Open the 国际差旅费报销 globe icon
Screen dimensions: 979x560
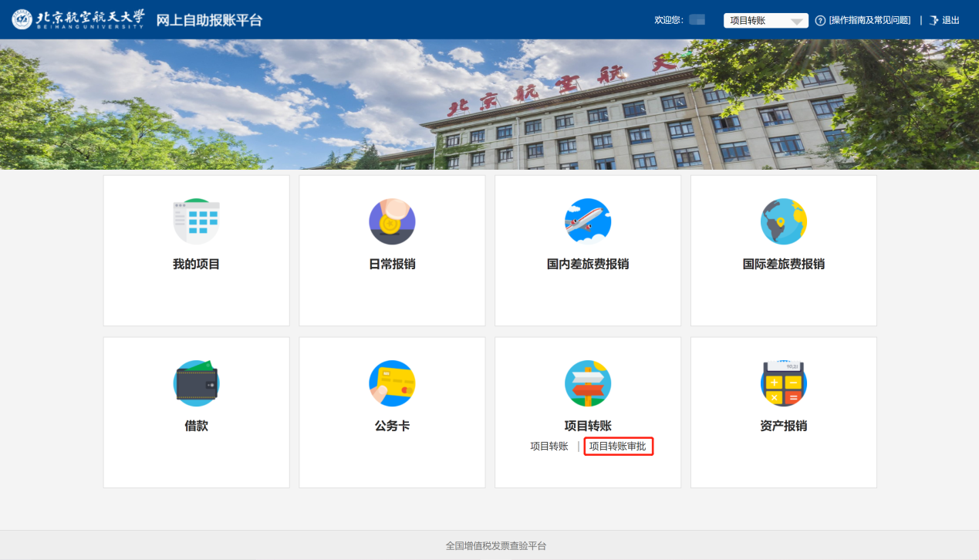783,221
